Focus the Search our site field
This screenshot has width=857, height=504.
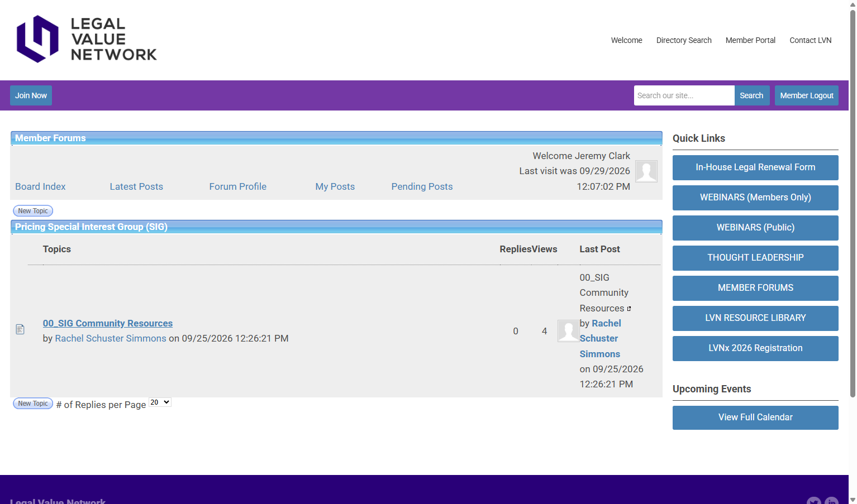[x=684, y=95]
